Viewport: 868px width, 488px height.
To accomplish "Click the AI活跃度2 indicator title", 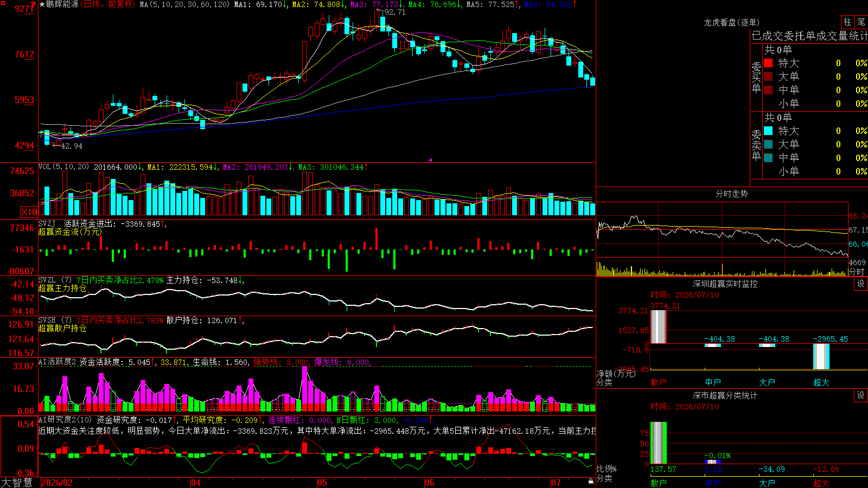I will pyautogui.click(x=58, y=362).
